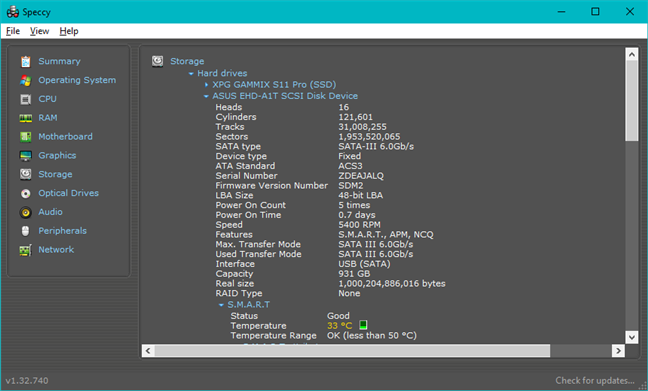
Task: Click the Good status value
Action: pos(338,316)
